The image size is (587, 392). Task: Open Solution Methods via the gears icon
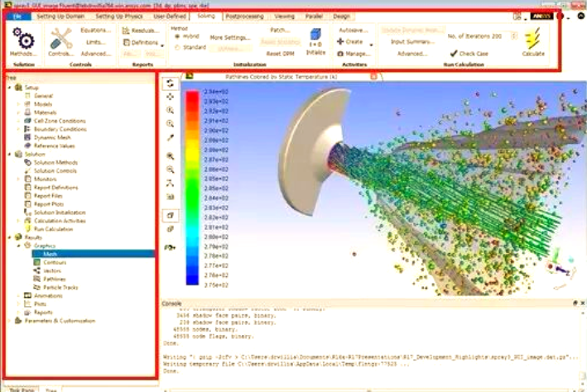point(23,39)
